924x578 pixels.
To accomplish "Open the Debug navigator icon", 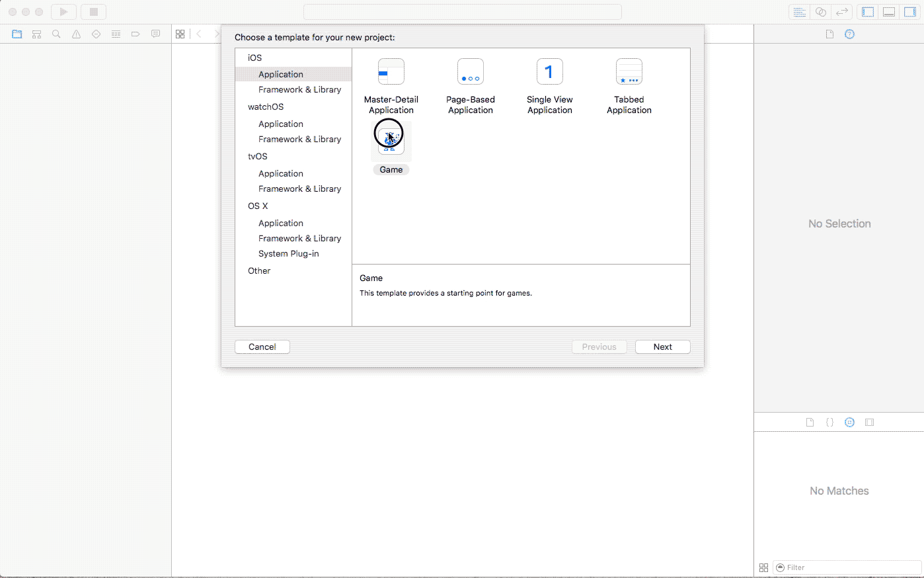I will click(116, 34).
